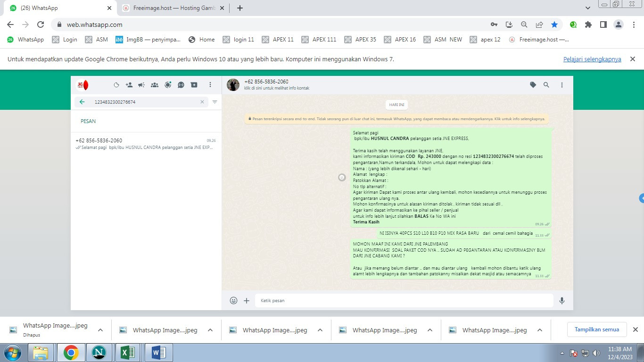Click the 'Pelajari selengkapnya' link
644x362 pixels.
(x=592, y=59)
